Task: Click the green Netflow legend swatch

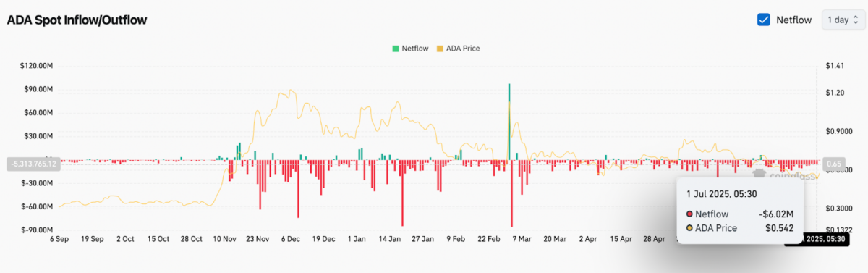Action: (x=396, y=49)
